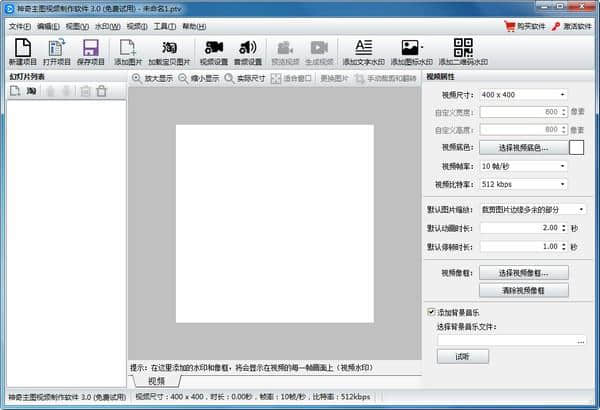Click the 选择视频底色... button
600x410 pixels.
click(523, 148)
